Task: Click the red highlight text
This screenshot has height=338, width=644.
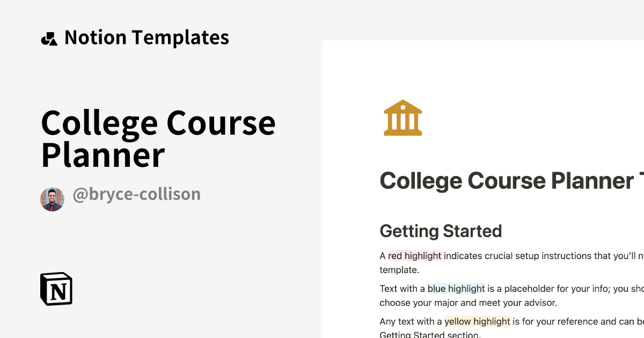Action: 414,256
